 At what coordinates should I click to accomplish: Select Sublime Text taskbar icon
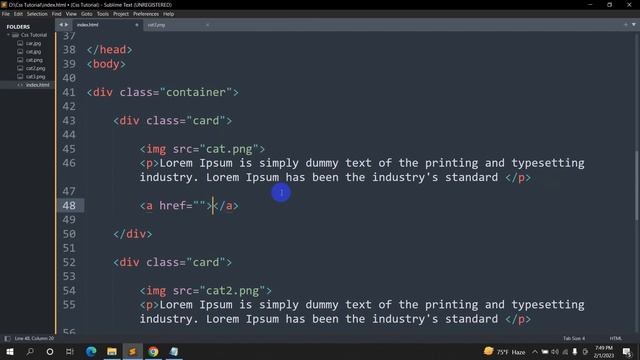coord(132,351)
